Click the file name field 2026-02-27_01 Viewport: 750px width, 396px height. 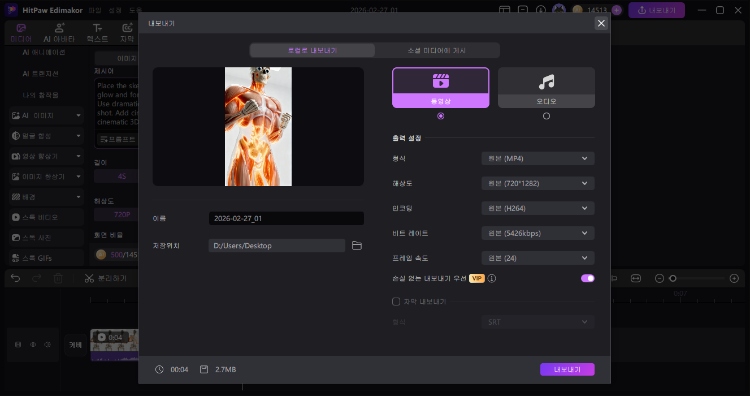tap(286, 219)
